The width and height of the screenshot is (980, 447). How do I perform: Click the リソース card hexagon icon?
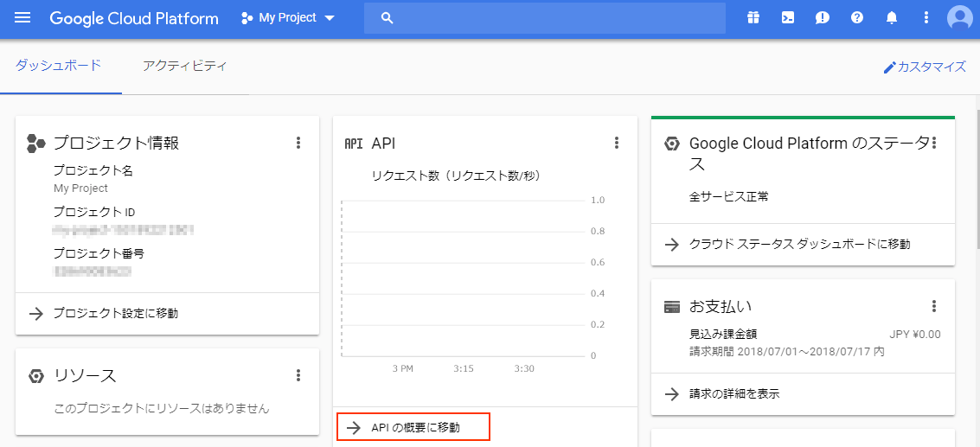36,376
